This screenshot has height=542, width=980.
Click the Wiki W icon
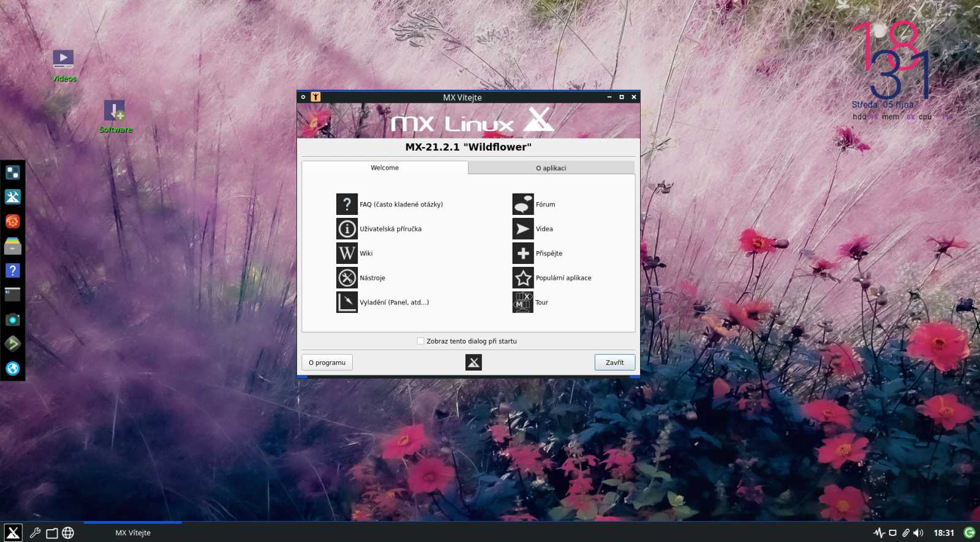[347, 253]
